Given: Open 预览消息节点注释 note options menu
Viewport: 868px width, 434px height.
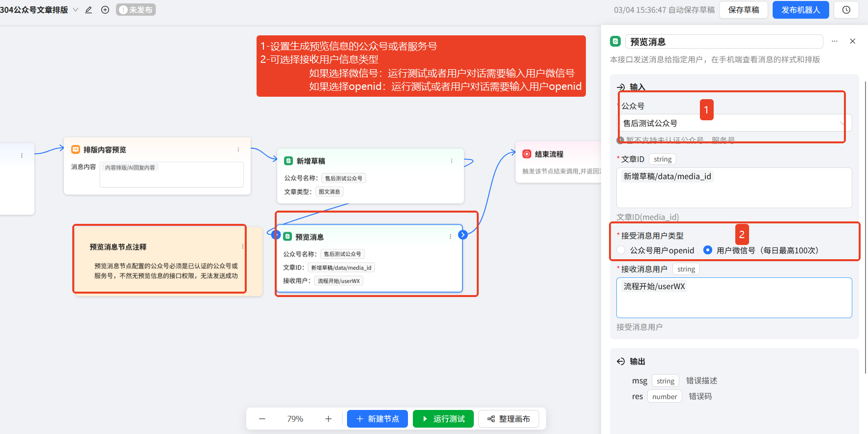Looking at the screenshot, I should (242, 246).
